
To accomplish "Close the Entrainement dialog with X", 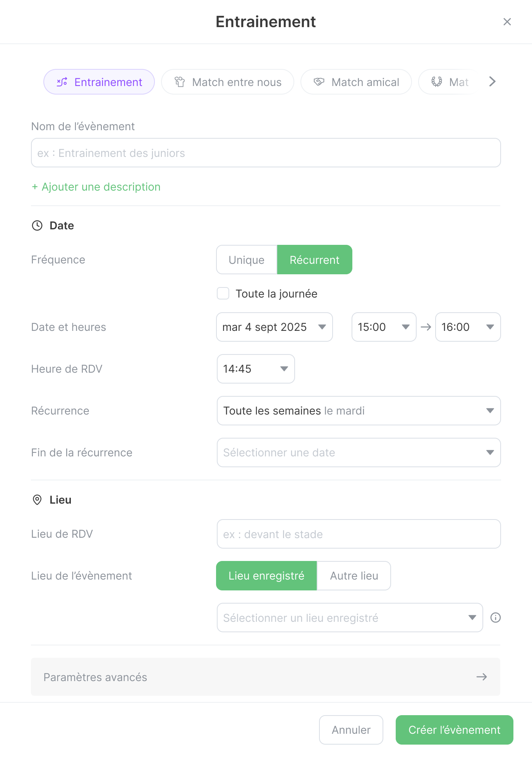I will (507, 22).
